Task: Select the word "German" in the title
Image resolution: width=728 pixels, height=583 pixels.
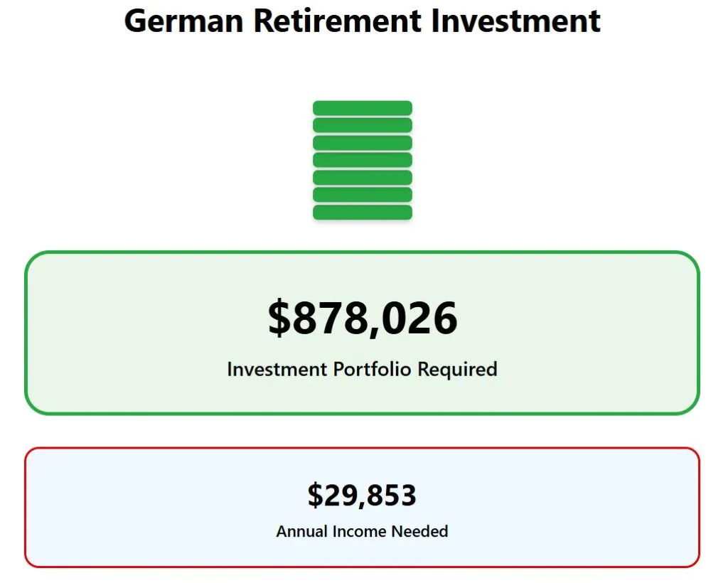Action: pyautogui.click(x=185, y=21)
